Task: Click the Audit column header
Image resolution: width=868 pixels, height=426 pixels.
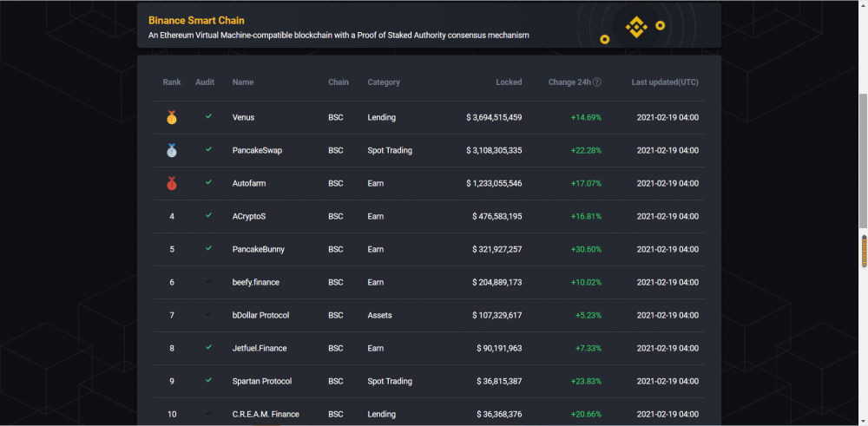Action: click(205, 82)
